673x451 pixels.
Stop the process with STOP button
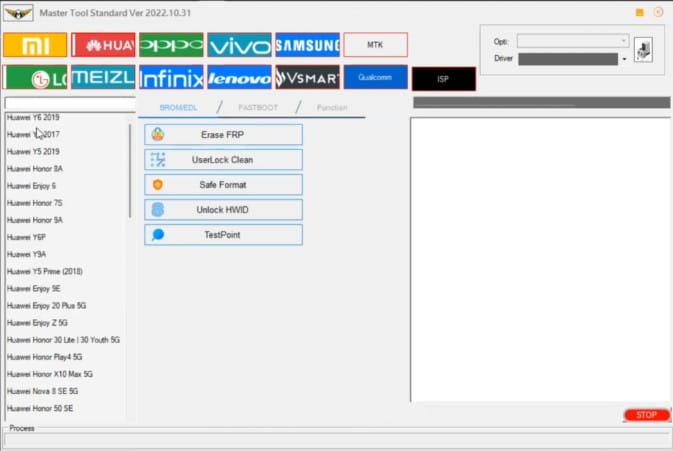(647, 415)
